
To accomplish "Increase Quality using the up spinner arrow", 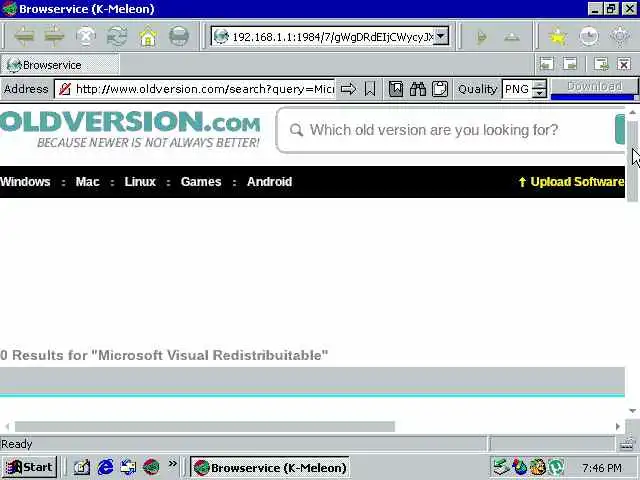I will coord(540,84).
